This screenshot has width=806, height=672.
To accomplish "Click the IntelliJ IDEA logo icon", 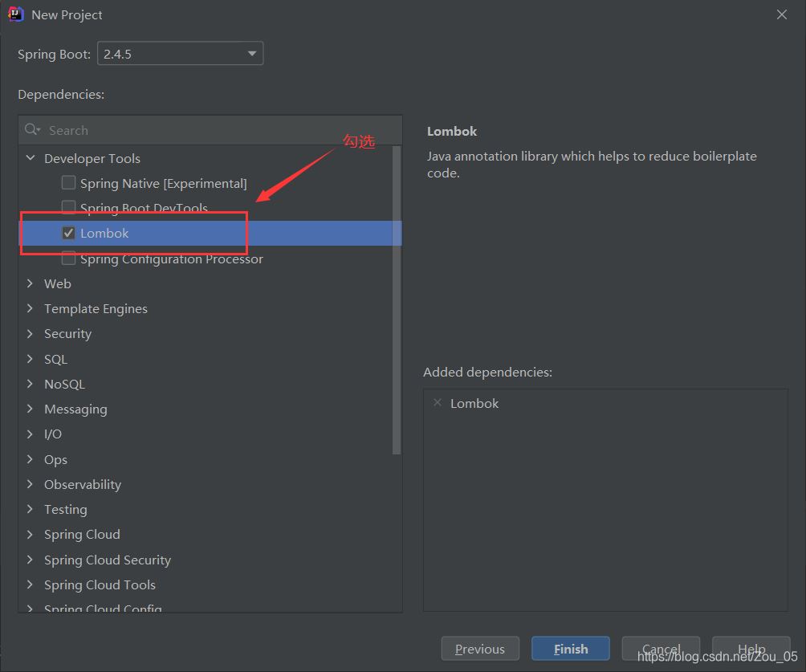I will click(15, 14).
